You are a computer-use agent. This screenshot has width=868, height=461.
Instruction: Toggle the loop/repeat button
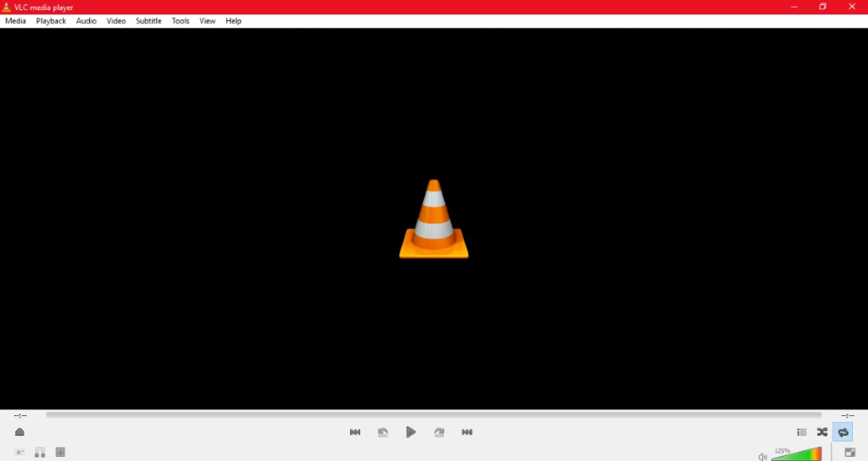(x=843, y=432)
